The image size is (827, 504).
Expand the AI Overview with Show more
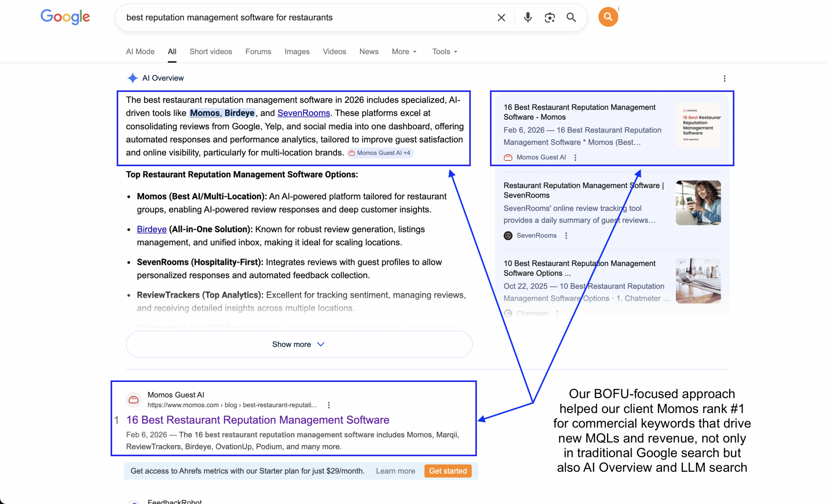[298, 344]
